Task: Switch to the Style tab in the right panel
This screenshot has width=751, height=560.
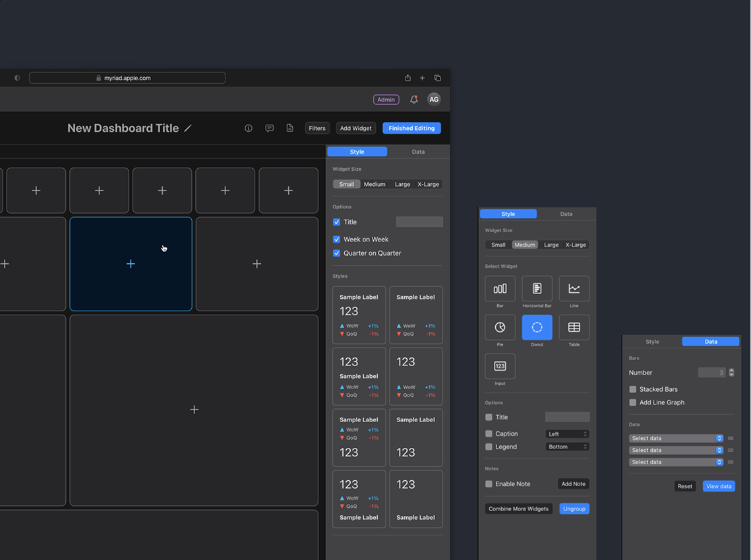Action: (x=652, y=342)
